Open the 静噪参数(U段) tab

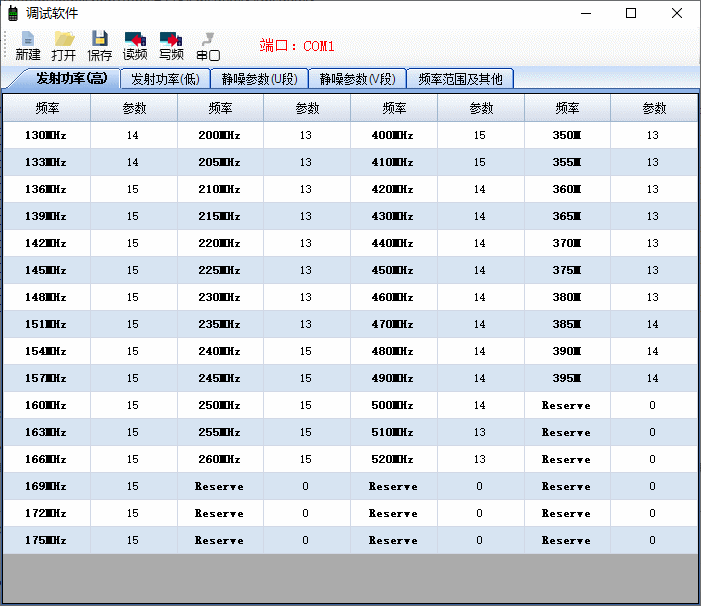pyautogui.click(x=259, y=79)
